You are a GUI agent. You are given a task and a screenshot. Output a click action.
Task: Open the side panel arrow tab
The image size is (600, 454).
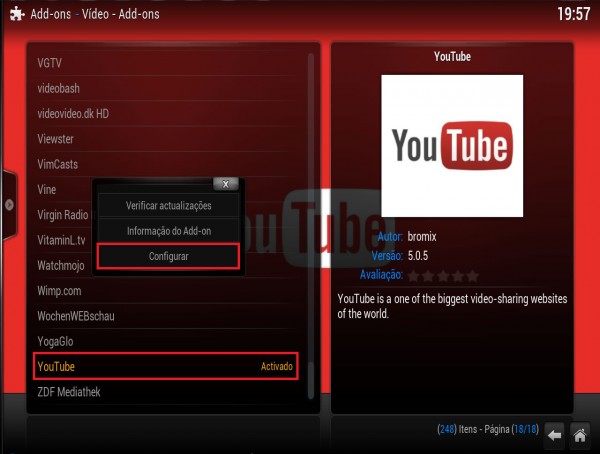pos(9,205)
